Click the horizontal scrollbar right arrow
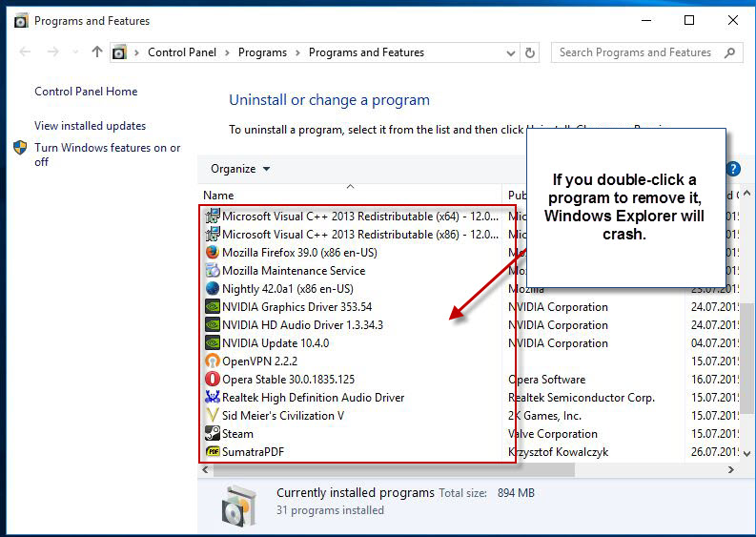This screenshot has width=756, height=537. (x=731, y=469)
